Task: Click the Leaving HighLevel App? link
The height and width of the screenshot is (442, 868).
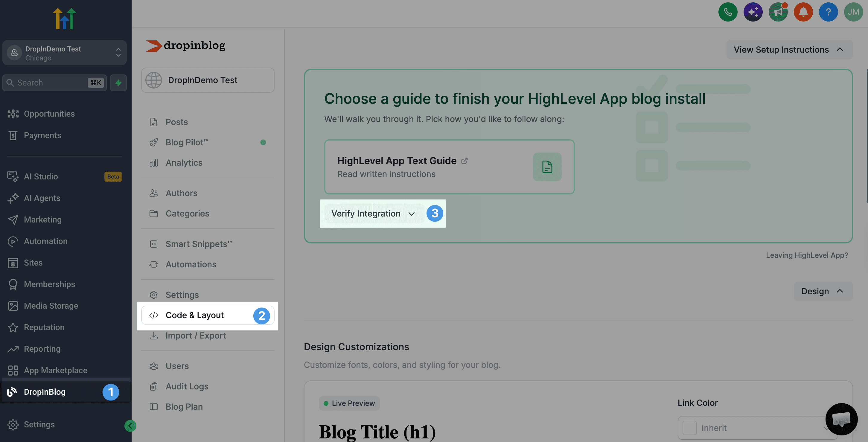Action: pos(807,255)
